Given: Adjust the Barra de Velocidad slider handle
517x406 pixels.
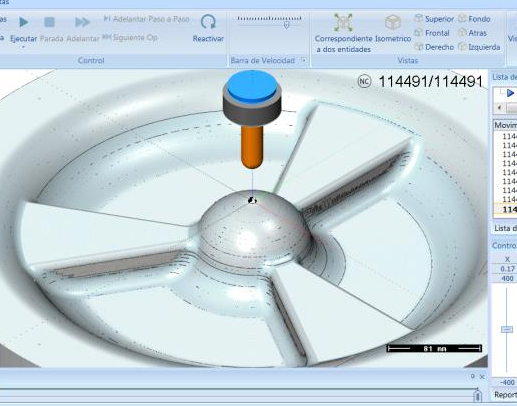Looking at the screenshot, I should [x=286, y=25].
